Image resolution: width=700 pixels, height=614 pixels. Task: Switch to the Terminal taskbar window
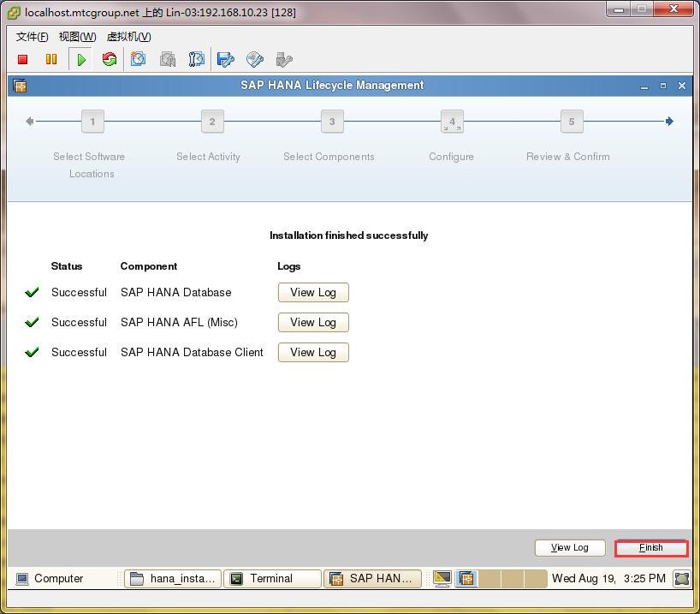272,578
